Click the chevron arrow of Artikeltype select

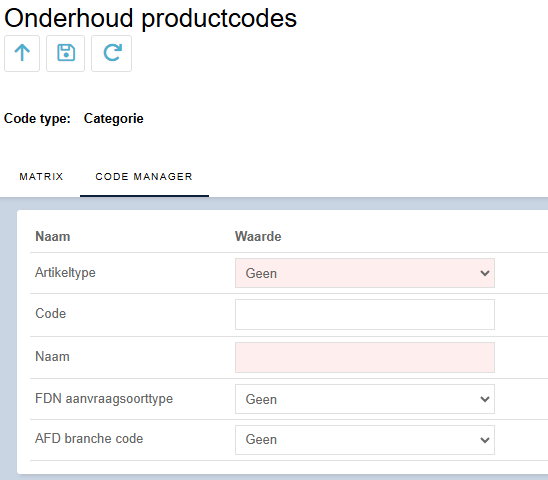tap(485, 273)
